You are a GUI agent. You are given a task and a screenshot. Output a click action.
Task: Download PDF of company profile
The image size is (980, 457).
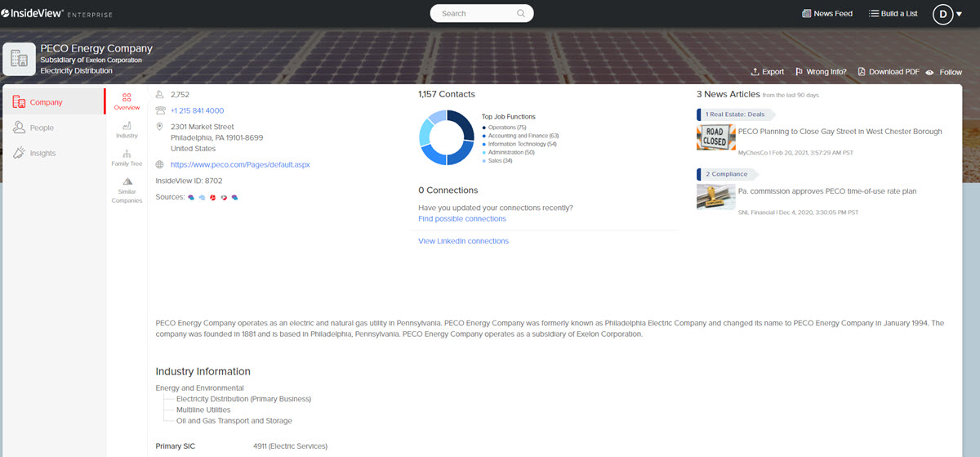pyautogui.click(x=888, y=72)
